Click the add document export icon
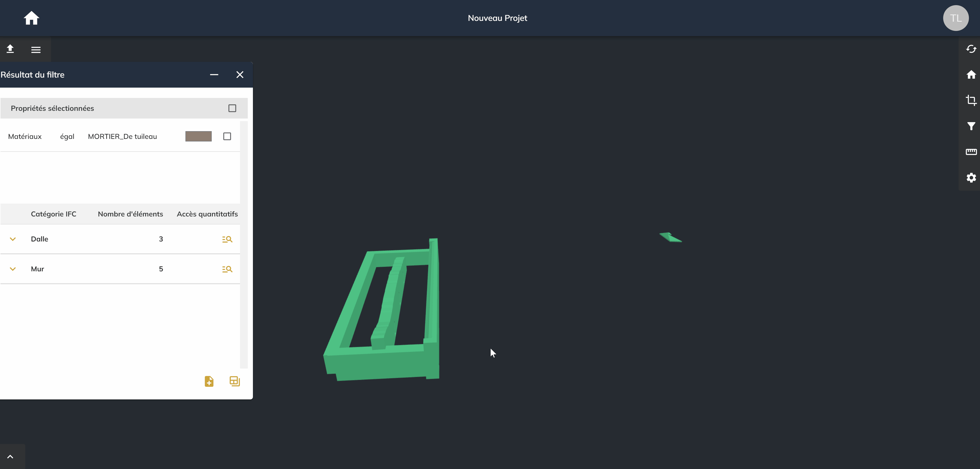980x469 pixels. 209,381
